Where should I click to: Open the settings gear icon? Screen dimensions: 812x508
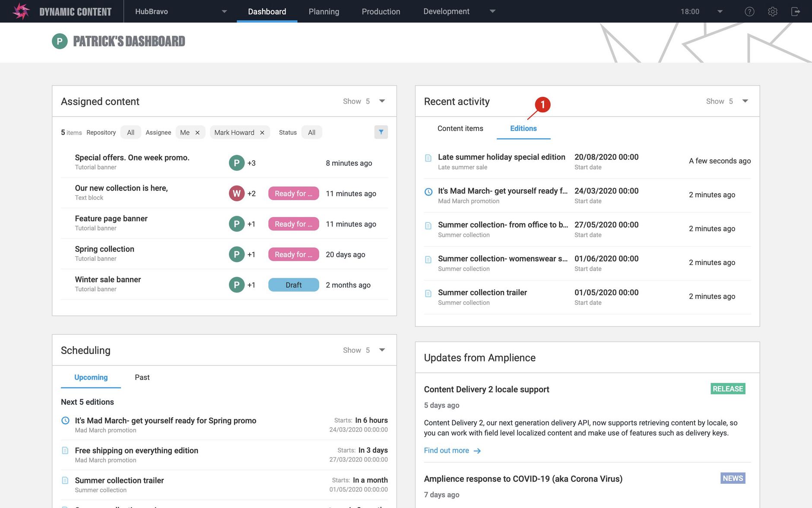click(773, 12)
